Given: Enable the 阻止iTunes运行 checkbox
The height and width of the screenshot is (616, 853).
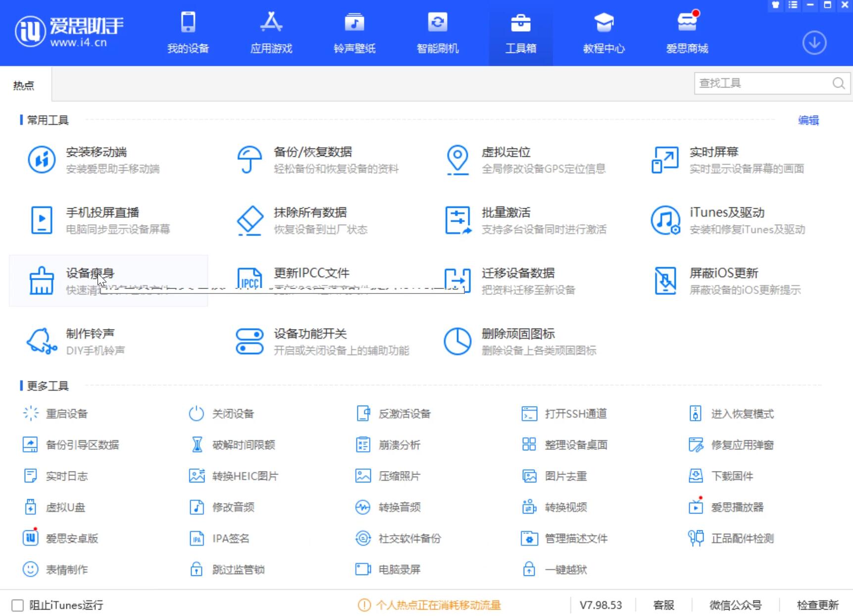Looking at the screenshot, I should [18, 605].
